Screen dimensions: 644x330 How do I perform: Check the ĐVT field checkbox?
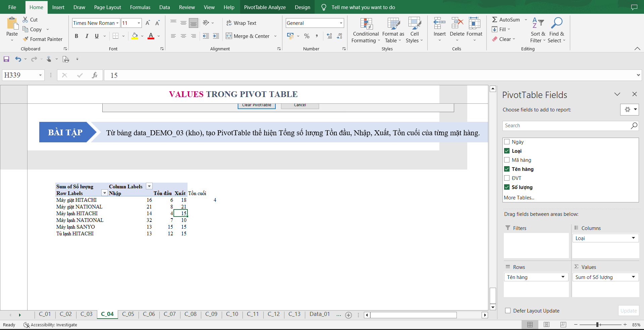tap(507, 178)
